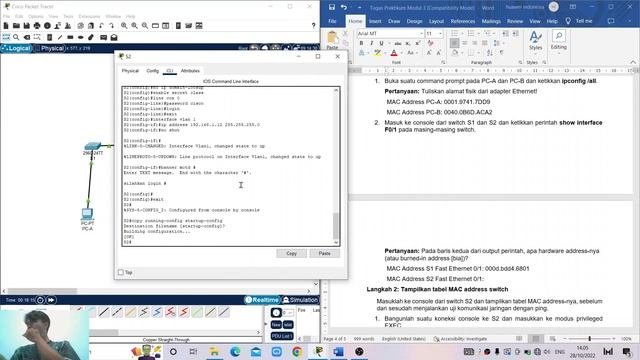This screenshot has height=360, width=640.
Task: Open the Attributes tab in S2 window
Action: pos(190,71)
